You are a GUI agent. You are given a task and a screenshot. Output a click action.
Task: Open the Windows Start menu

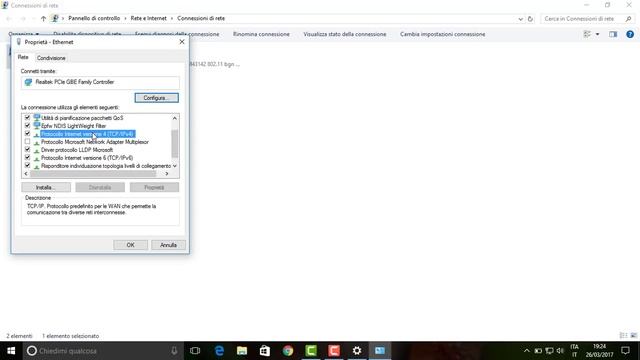point(11,351)
